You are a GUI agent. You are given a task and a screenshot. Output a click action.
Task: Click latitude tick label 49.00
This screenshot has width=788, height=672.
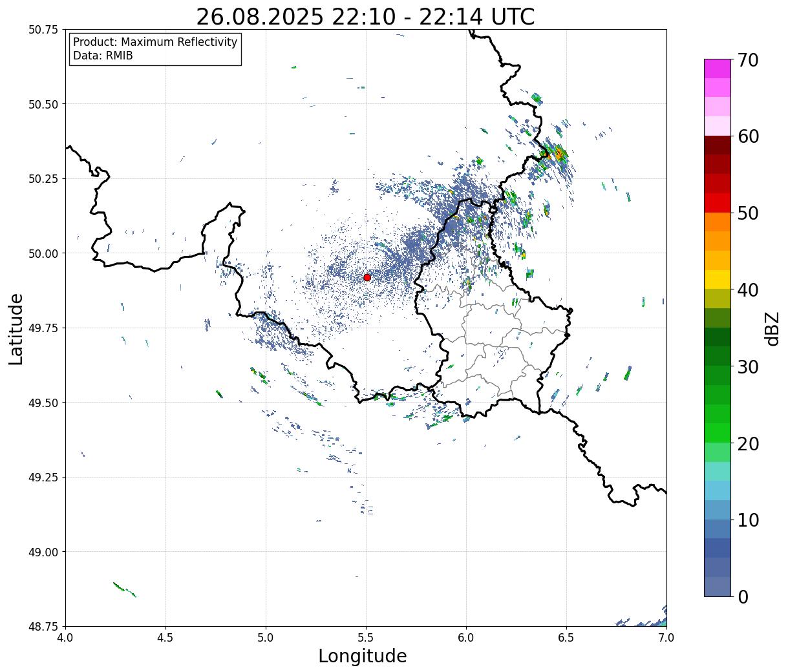(43, 552)
